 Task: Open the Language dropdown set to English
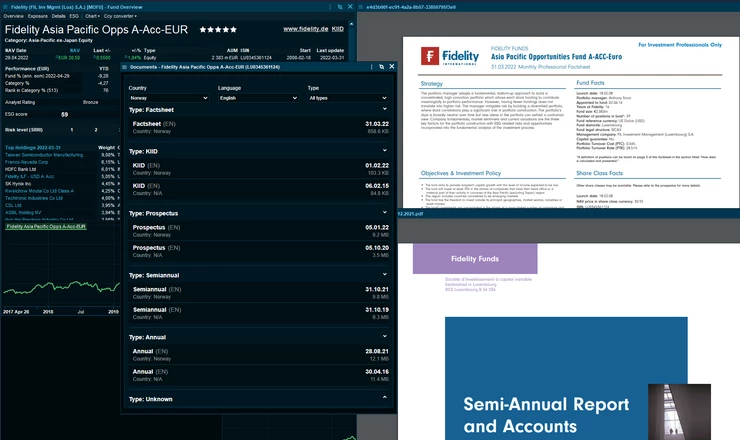pos(258,98)
